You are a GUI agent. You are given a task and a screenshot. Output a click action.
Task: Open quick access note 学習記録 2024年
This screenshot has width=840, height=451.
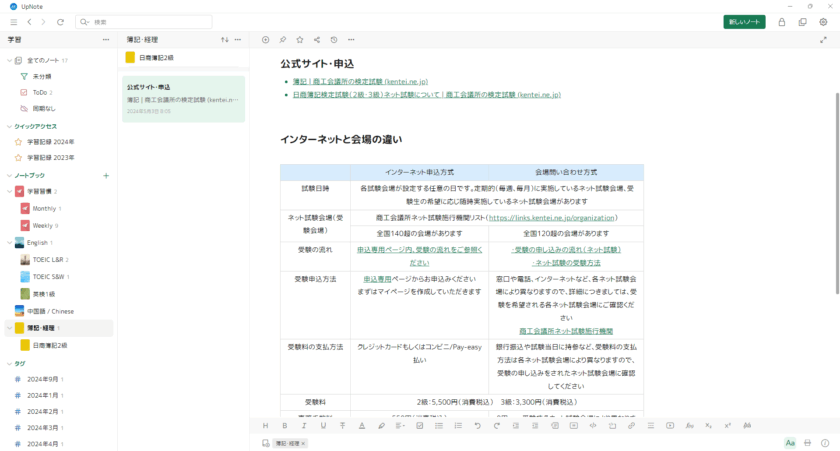(x=50, y=142)
